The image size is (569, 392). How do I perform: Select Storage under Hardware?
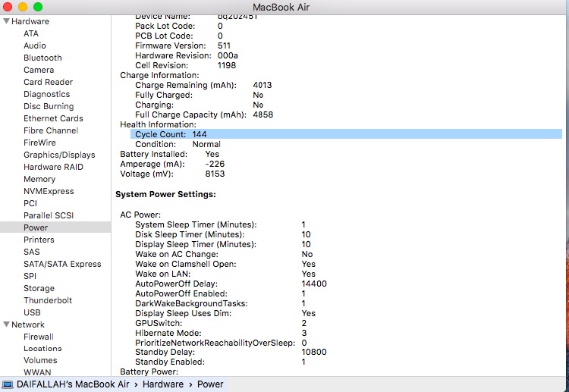coord(39,288)
